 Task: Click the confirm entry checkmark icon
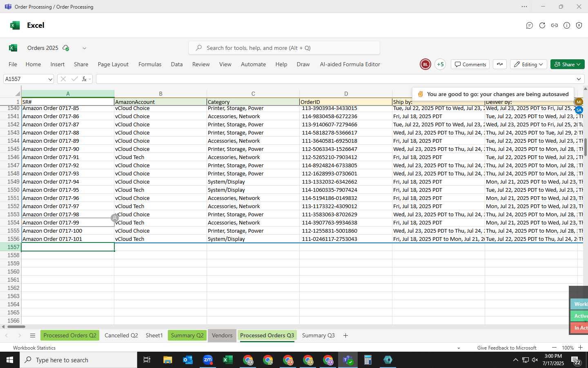click(x=74, y=79)
